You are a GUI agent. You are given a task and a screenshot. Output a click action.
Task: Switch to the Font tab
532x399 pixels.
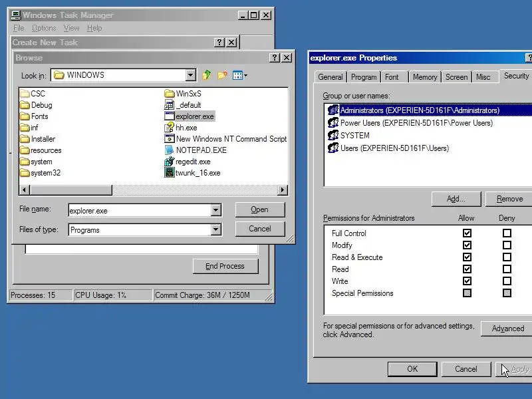(392, 77)
